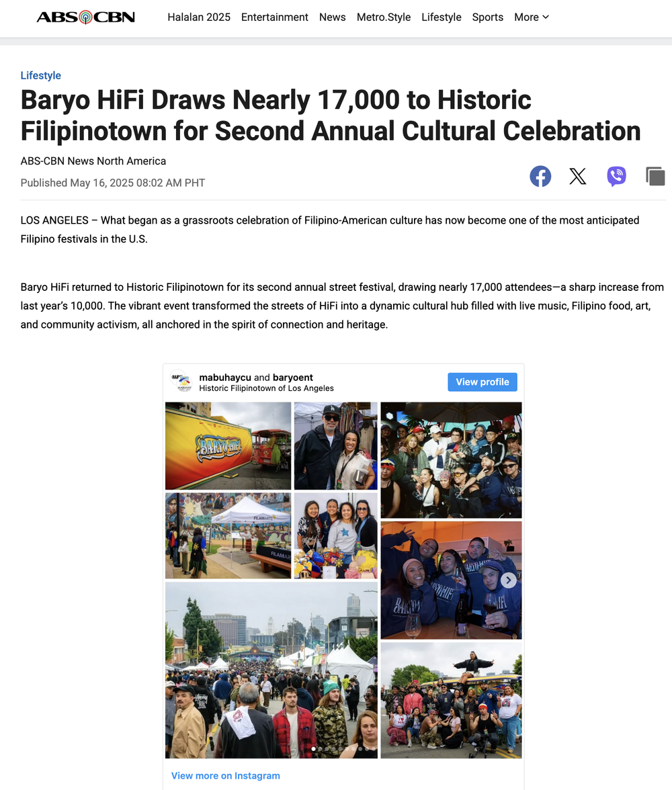Click the View profile button
The height and width of the screenshot is (790, 672).
pyautogui.click(x=482, y=382)
